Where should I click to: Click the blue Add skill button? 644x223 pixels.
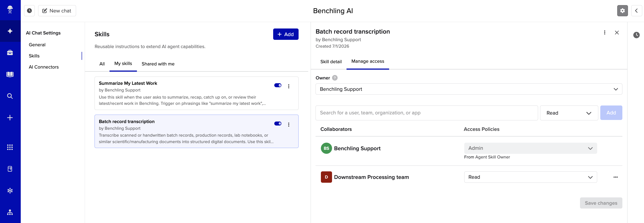tap(285, 34)
